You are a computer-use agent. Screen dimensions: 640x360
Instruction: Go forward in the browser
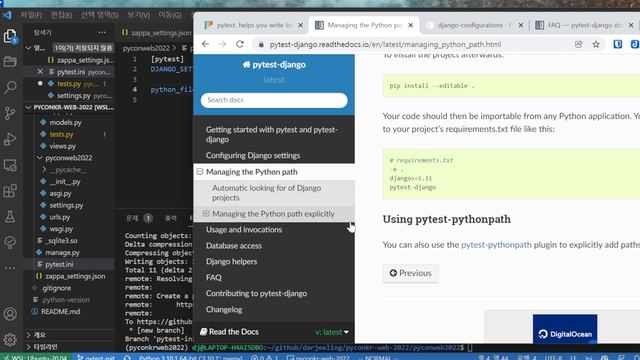tap(222, 44)
